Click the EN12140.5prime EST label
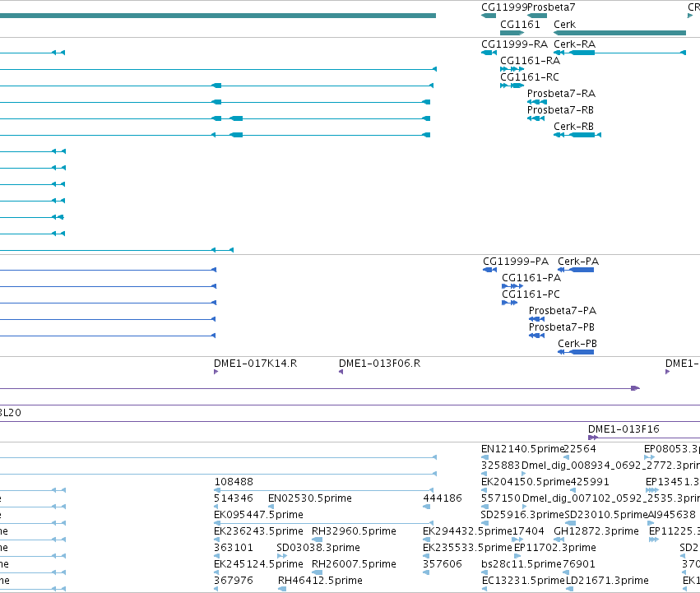 click(522, 449)
